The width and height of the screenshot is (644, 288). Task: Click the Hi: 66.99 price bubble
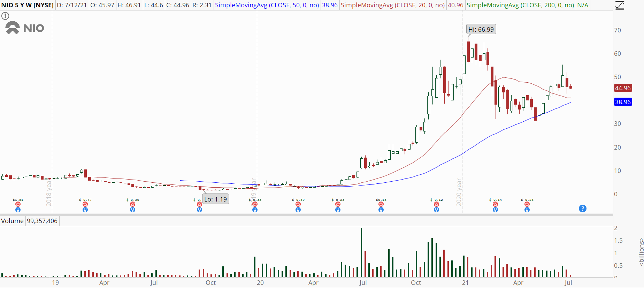[x=481, y=29]
